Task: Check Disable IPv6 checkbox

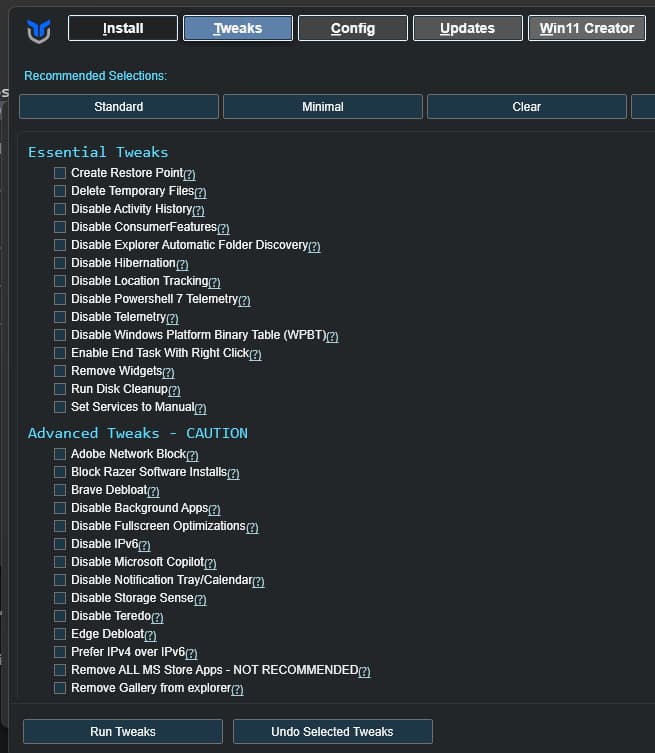Action: (60, 544)
